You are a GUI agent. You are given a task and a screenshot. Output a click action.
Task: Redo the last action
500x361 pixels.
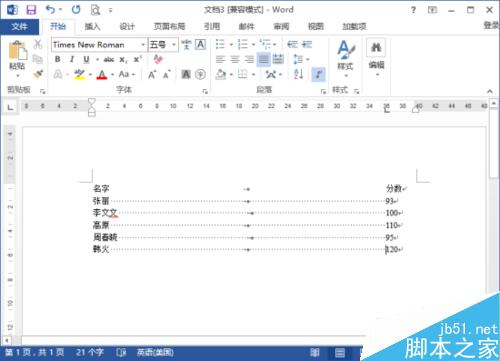point(76,10)
